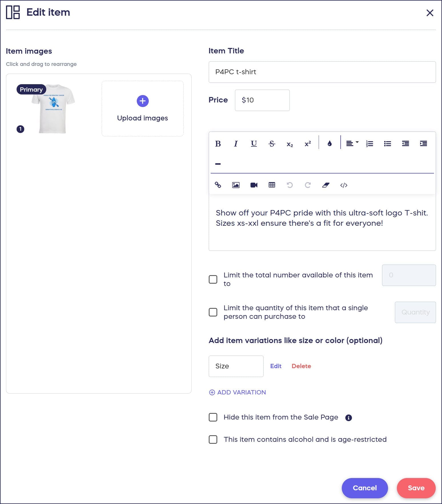442x504 pixels.
Task: Tick Hide this item from the Sale Page
Action: pyautogui.click(x=213, y=417)
